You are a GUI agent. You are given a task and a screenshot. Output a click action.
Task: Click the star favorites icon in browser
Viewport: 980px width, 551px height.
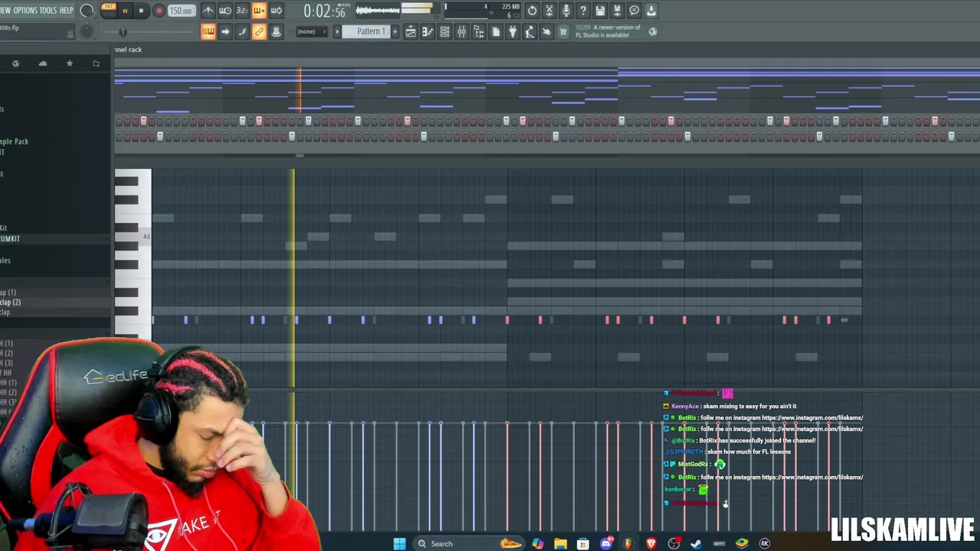(x=70, y=64)
